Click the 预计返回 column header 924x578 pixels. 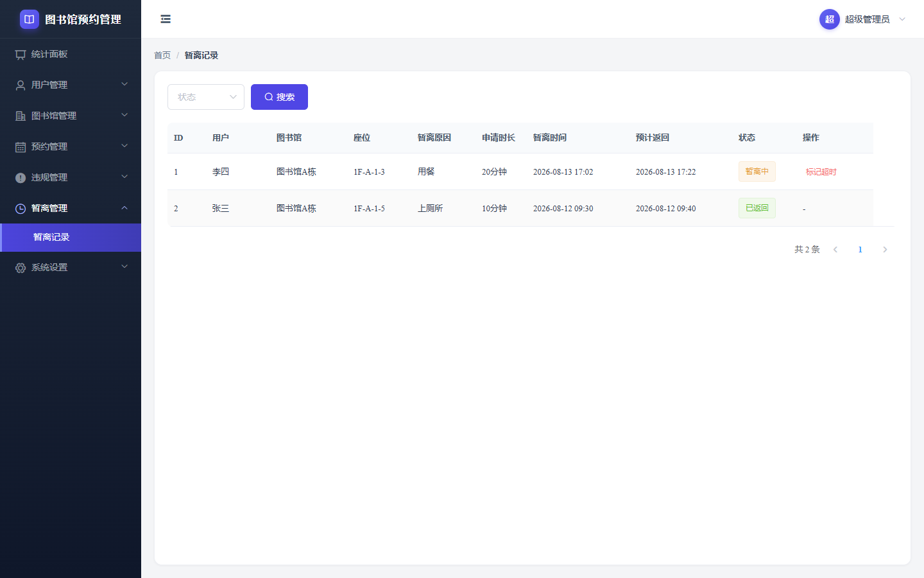coord(653,137)
